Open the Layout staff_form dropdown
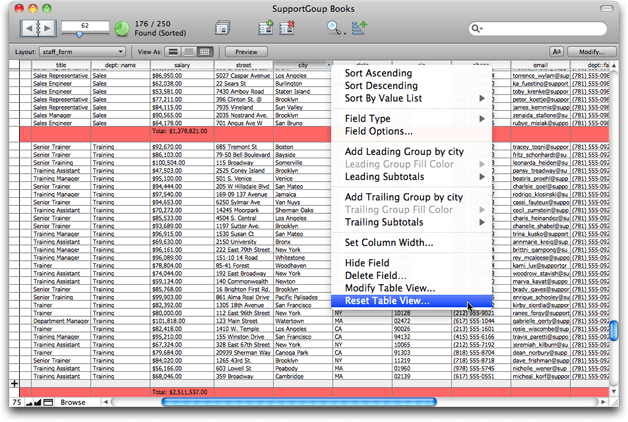 click(x=82, y=52)
